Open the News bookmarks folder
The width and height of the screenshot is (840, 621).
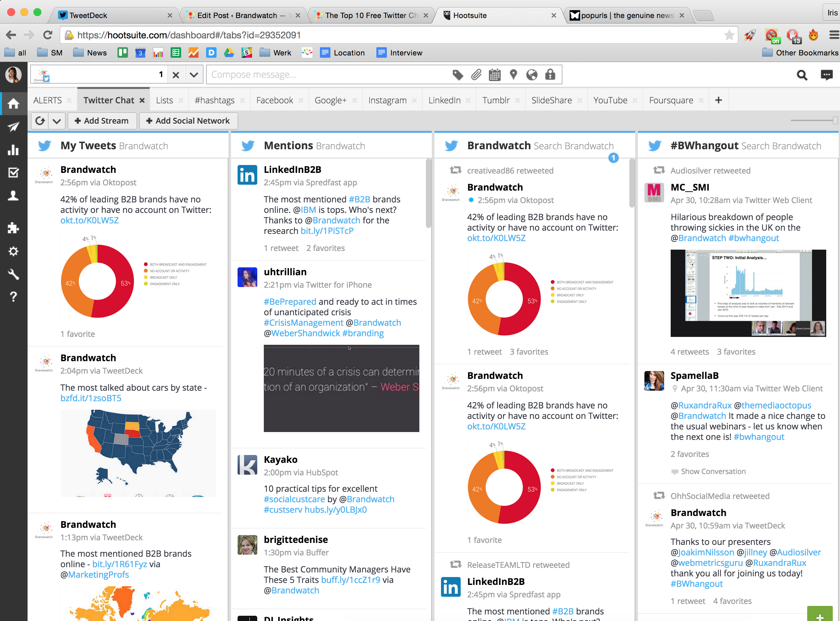tap(90, 53)
